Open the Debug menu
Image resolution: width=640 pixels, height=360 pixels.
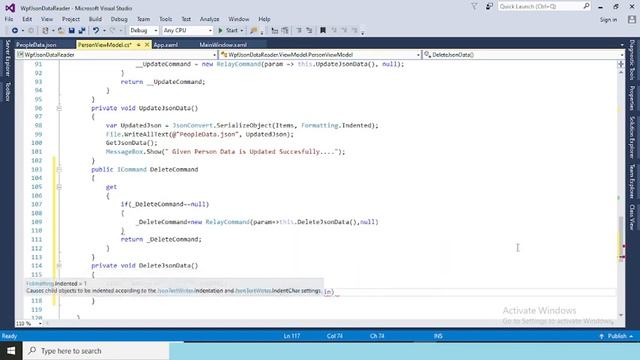(119, 19)
